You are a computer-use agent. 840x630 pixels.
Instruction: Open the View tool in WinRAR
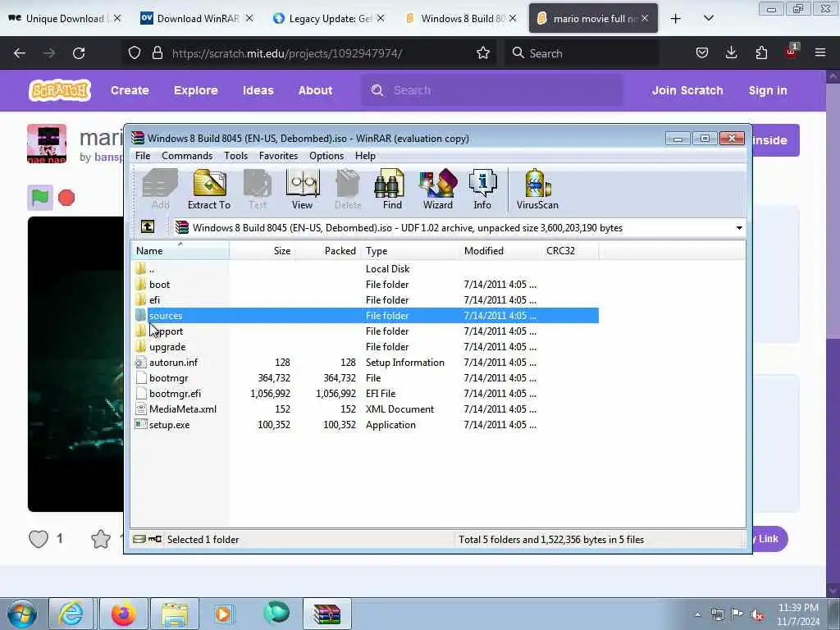(x=302, y=189)
